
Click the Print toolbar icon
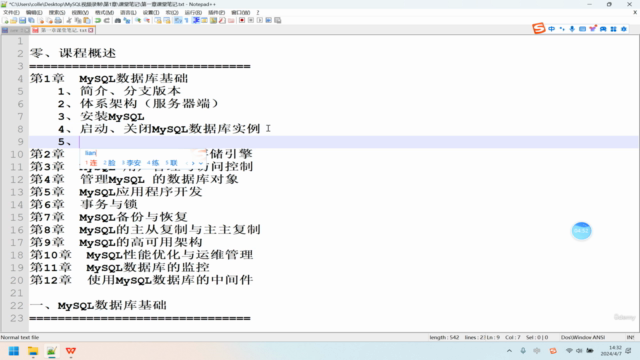click(58, 20)
